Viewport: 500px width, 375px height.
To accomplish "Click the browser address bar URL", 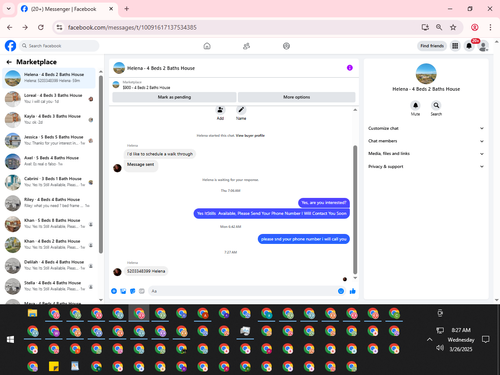I will [x=132, y=27].
